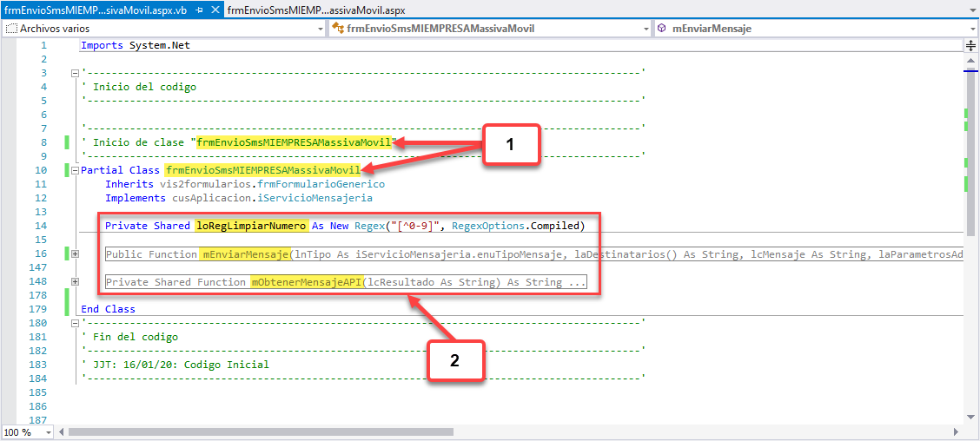Open the class selector dropdown

(x=645, y=29)
